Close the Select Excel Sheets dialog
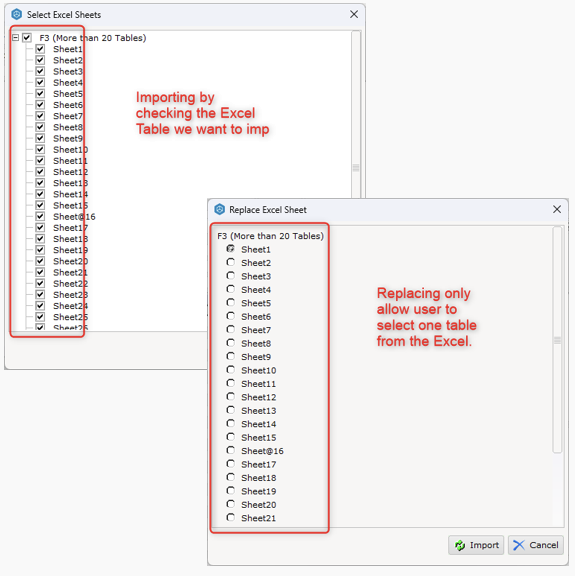 click(x=354, y=14)
